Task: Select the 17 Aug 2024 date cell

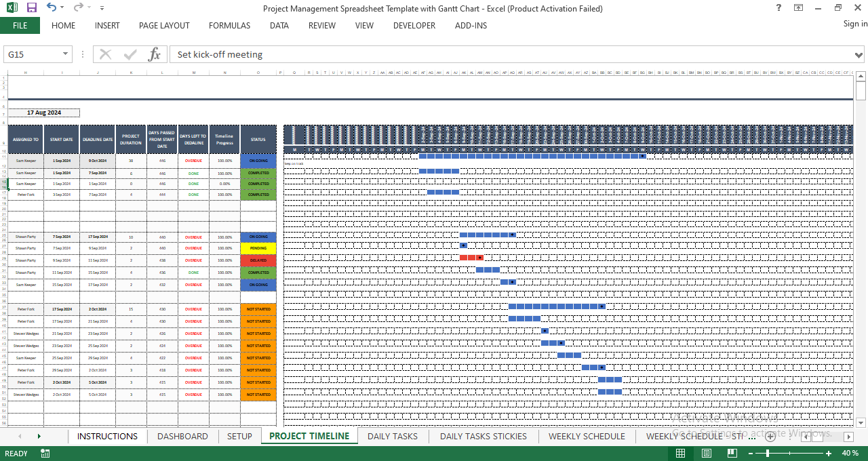Action: point(44,113)
